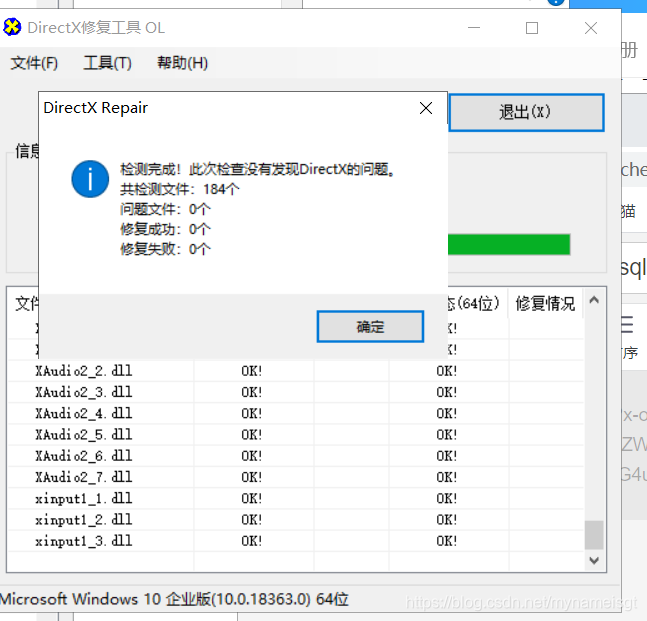
Task: Click the file list scroll up arrow
Action: [x=594, y=300]
